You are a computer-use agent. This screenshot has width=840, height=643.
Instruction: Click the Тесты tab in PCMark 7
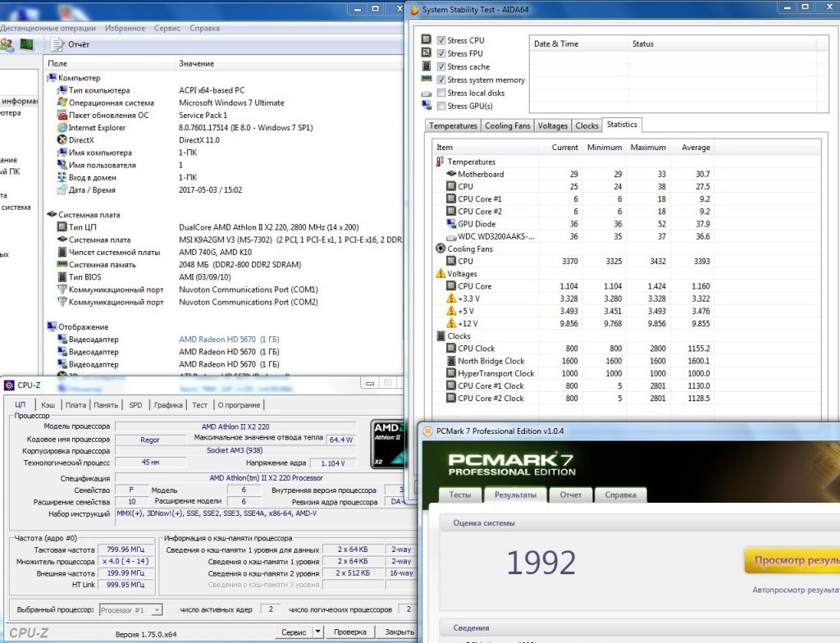coord(460,495)
